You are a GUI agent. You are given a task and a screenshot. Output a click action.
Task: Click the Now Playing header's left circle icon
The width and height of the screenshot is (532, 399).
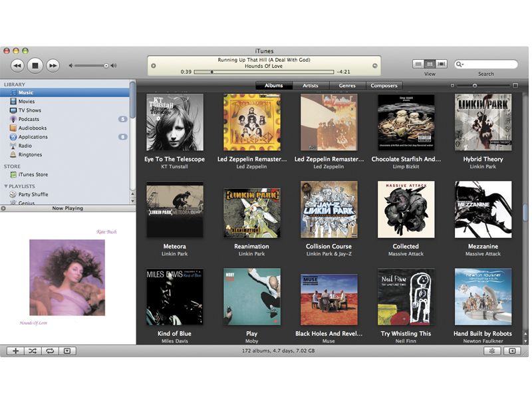tap(3, 208)
